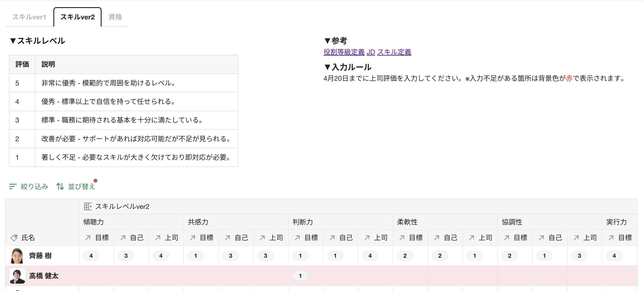The height and width of the screenshot is (291, 644).
Task: Open the スキル定義 link
Action: click(394, 52)
